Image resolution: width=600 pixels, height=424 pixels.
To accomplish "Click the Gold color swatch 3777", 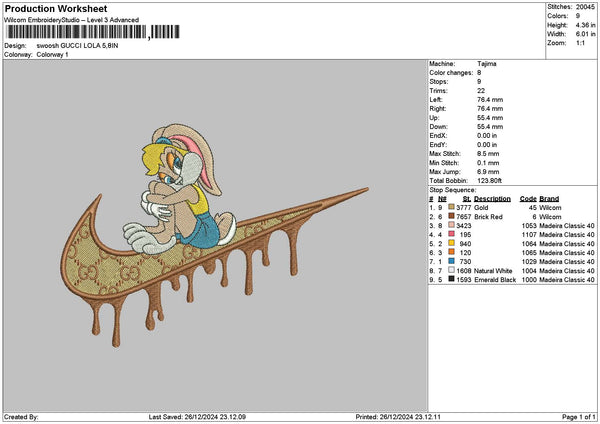I will click(451, 207).
